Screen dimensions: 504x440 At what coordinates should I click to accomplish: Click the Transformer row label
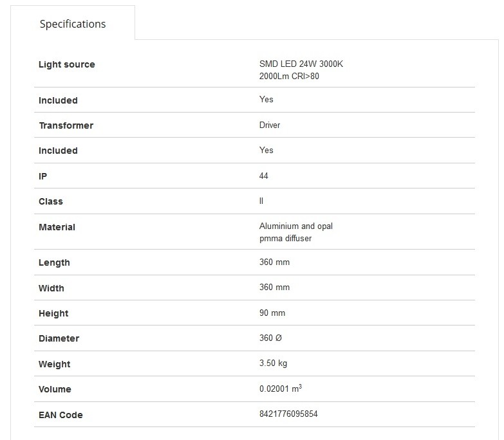(66, 125)
